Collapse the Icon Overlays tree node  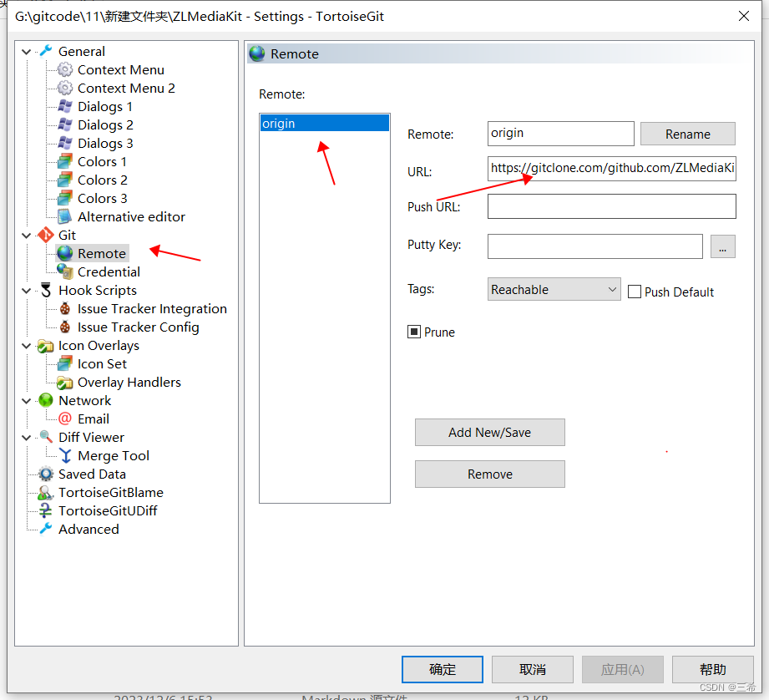27,346
